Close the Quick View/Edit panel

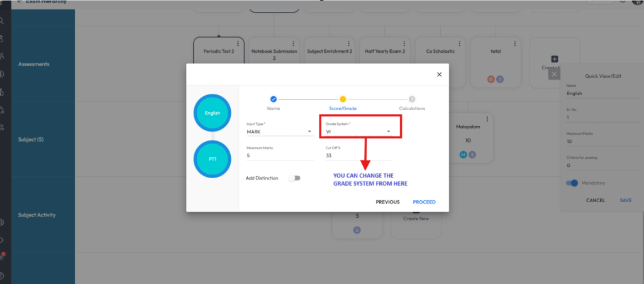553,74
